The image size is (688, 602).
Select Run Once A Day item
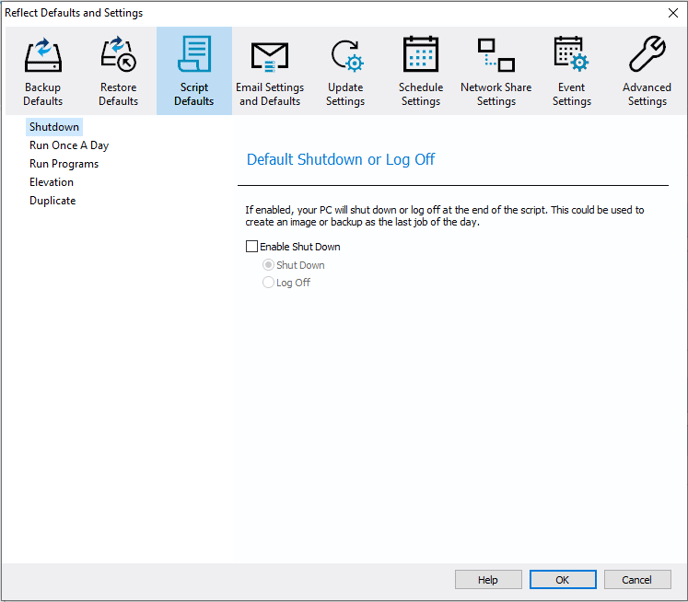[69, 146]
